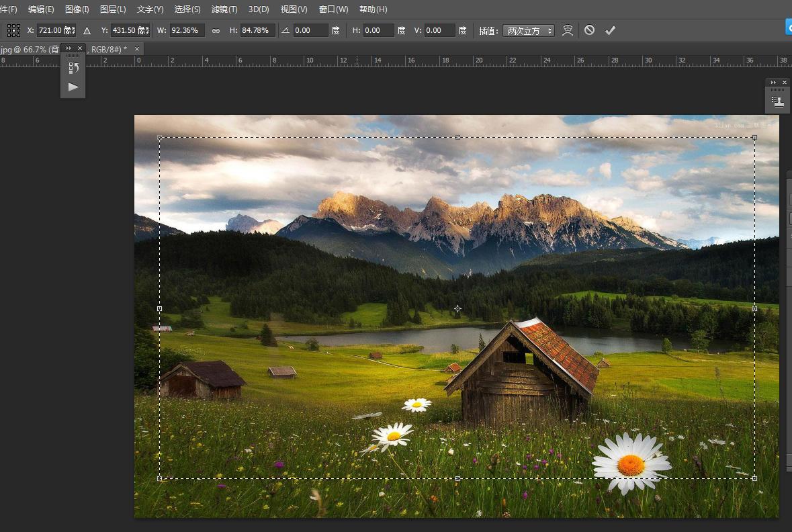The width and height of the screenshot is (792, 532).
Task: Open the Actions panel play icon
Action: point(73,87)
